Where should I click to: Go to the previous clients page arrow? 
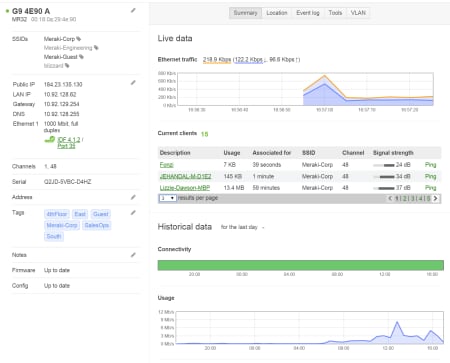(x=390, y=198)
